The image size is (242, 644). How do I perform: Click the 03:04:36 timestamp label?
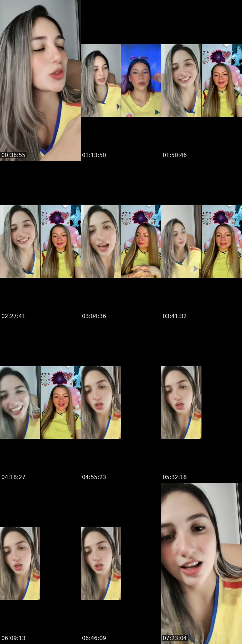94,316
